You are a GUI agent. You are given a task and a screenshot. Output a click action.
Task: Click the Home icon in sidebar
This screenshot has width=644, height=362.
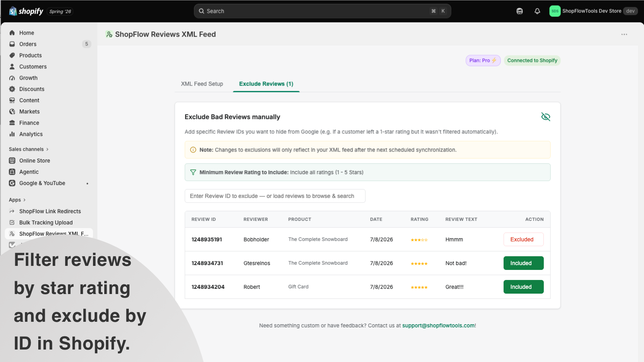pyautogui.click(x=12, y=33)
